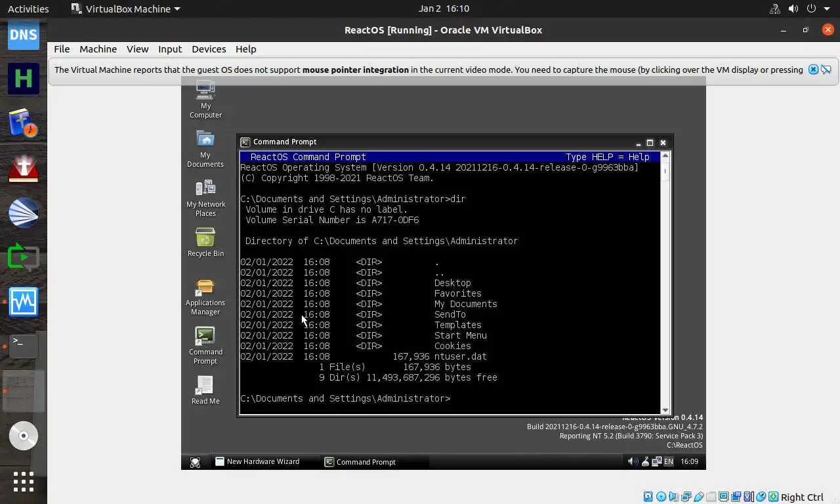Click the network connection tray icon

click(657, 461)
